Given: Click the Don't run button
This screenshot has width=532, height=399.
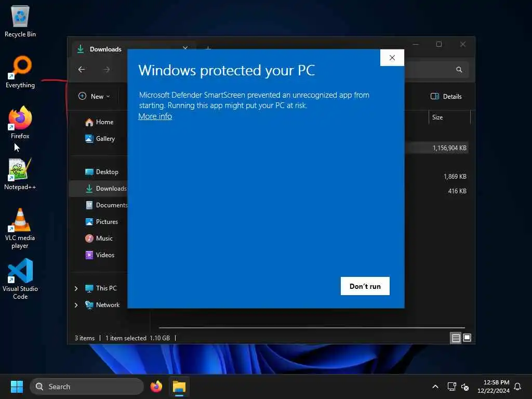Looking at the screenshot, I should coord(365,286).
